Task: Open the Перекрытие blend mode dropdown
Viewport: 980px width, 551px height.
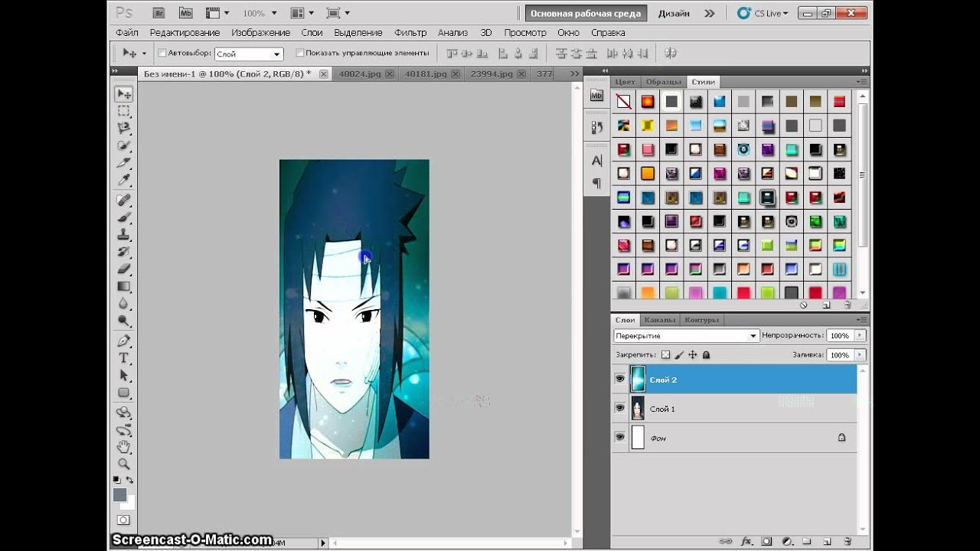Action: click(x=687, y=336)
